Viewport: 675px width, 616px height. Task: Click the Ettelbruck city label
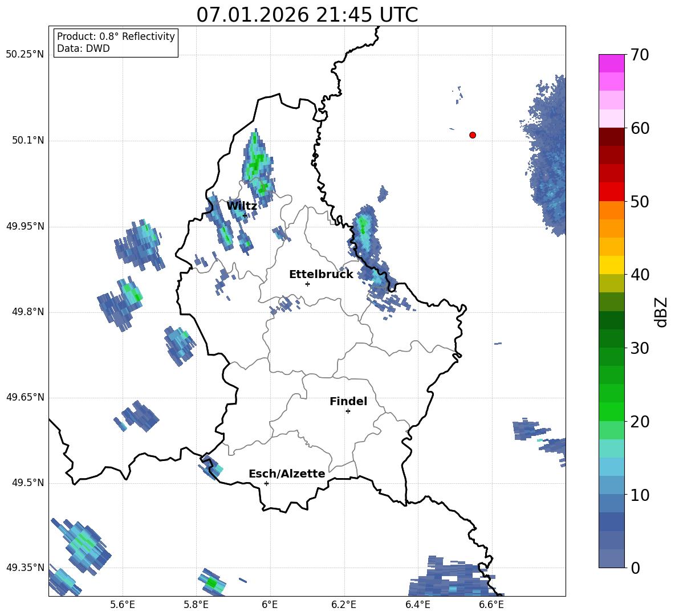pyautogui.click(x=321, y=275)
